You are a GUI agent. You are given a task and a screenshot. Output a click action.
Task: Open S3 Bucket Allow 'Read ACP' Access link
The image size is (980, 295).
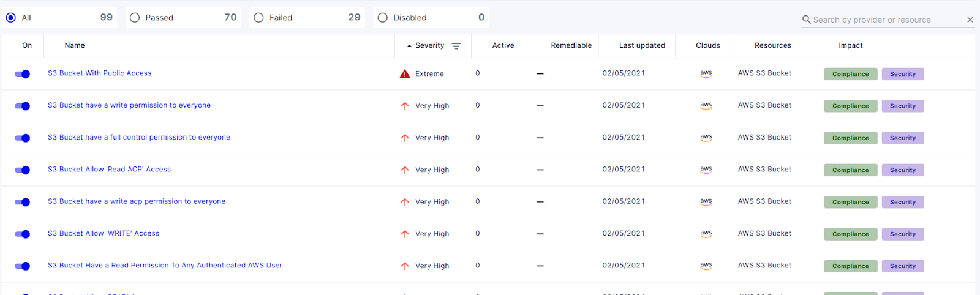coord(110,169)
